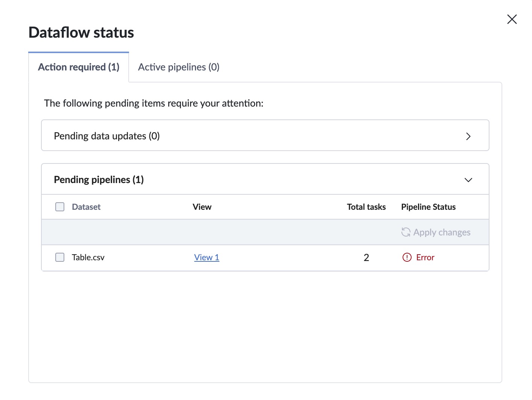Expand the Pending data updates section
The image size is (532, 400).
pyautogui.click(x=468, y=136)
